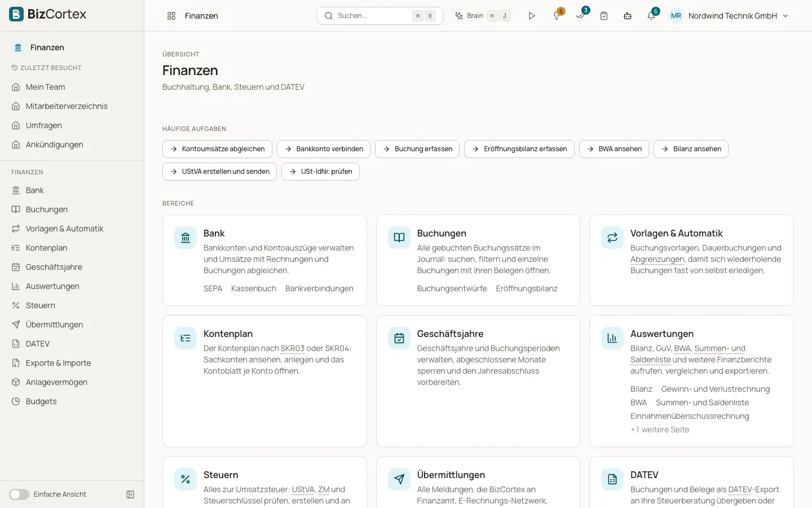Go to Anlagevermögen in the sidebar
This screenshot has height=508, width=812.
point(72,382)
